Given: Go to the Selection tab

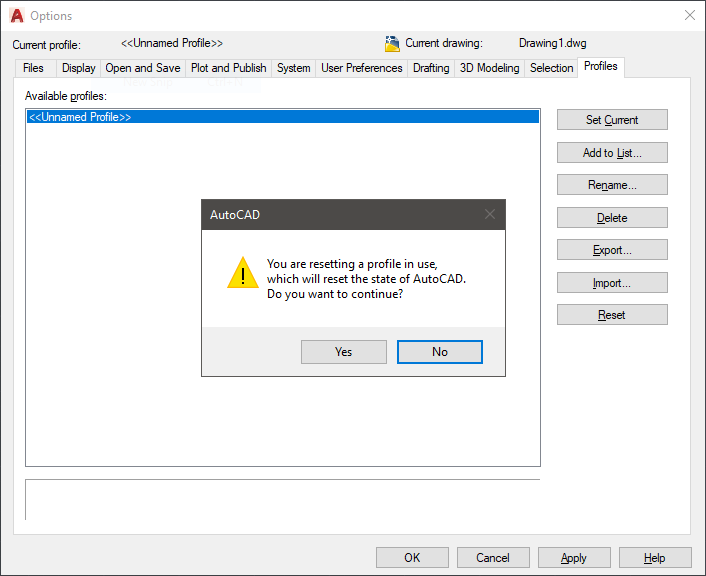Looking at the screenshot, I should click(551, 68).
